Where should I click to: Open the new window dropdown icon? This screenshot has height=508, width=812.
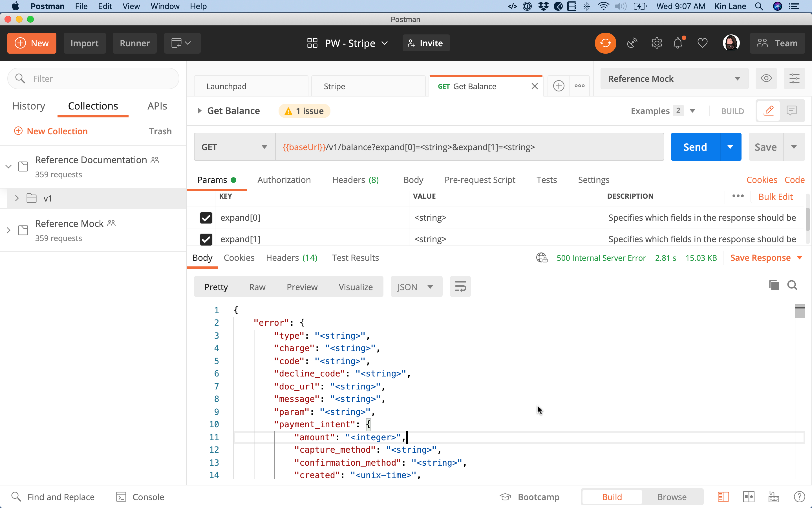tap(182, 43)
